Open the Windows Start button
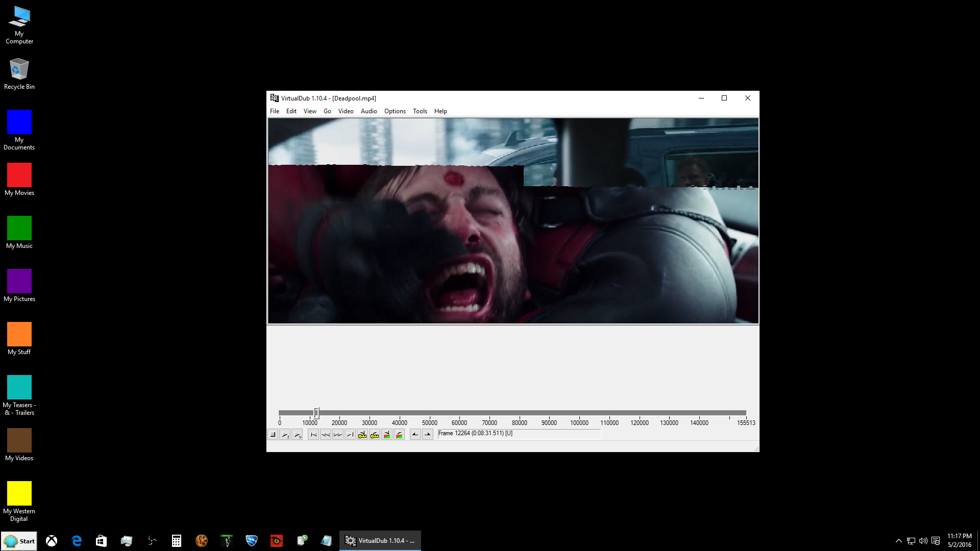This screenshot has height=551, width=980. tap(19, 541)
